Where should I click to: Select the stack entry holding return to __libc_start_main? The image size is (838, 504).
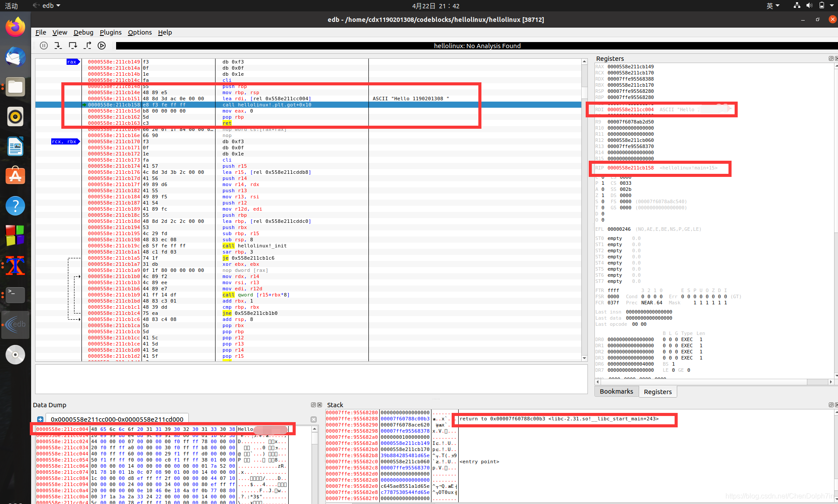565,419
